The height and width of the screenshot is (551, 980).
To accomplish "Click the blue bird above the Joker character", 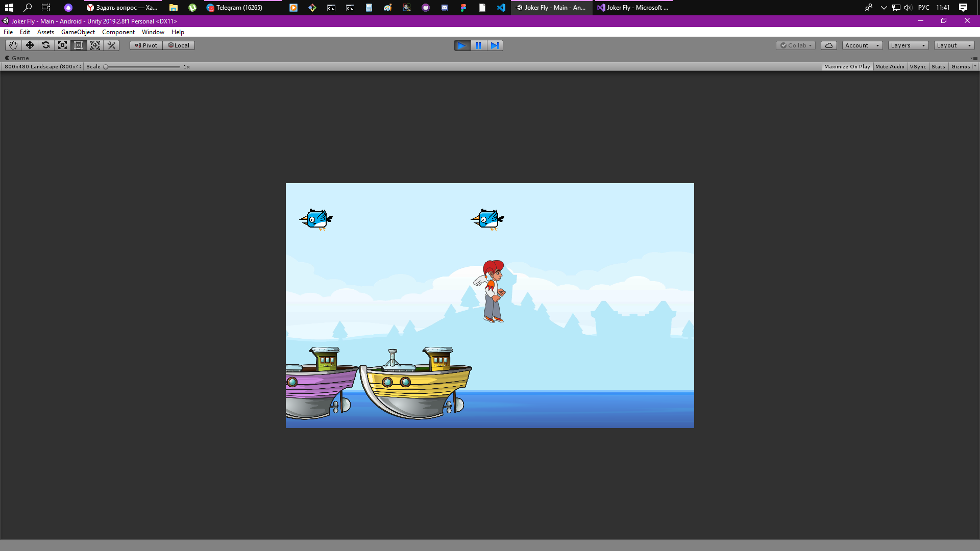I will 487,220.
